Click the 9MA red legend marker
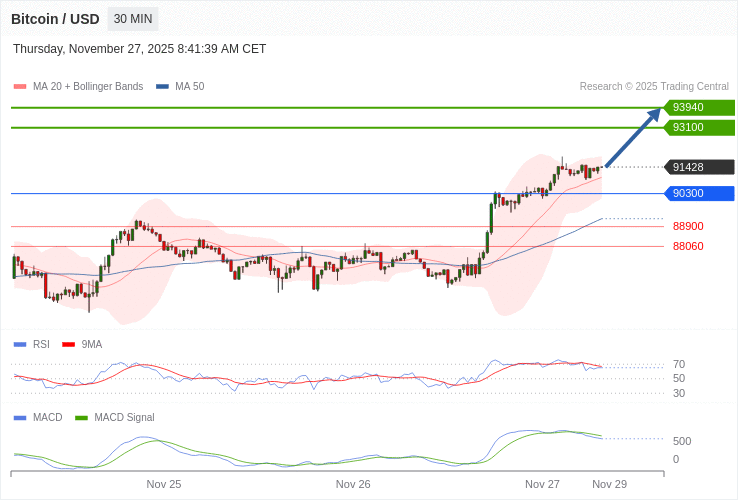 click(69, 345)
